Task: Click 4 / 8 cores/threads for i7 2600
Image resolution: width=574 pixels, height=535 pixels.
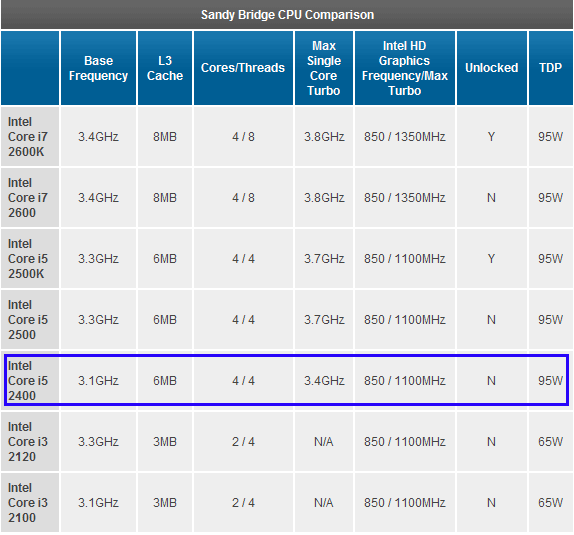Action: pos(243,198)
